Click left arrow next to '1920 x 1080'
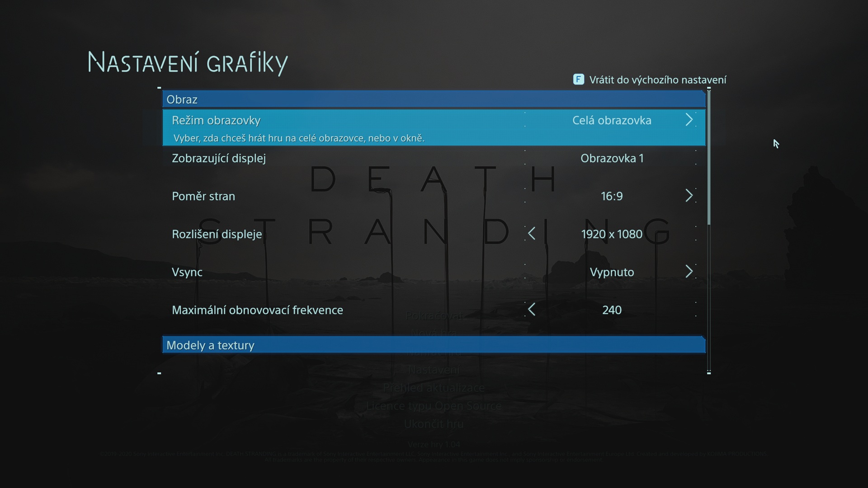The height and width of the screenshot is (488, 868). click(532, 234)
